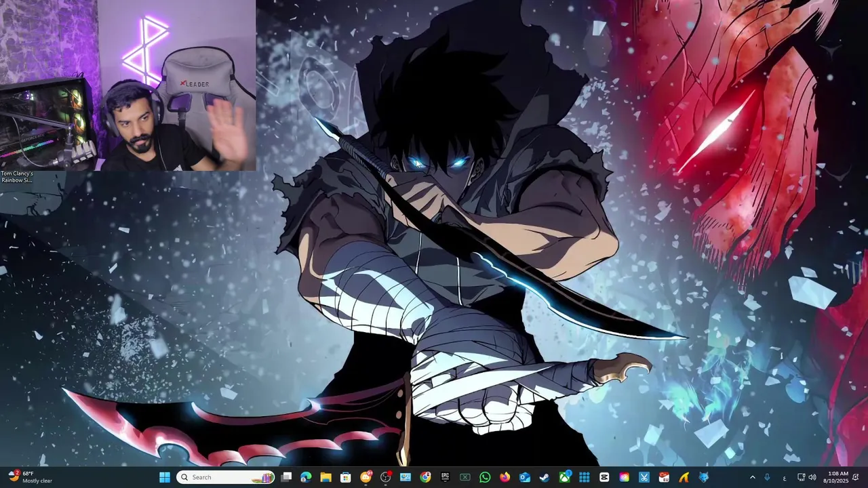Open the network status tray icon

(801, 477)
